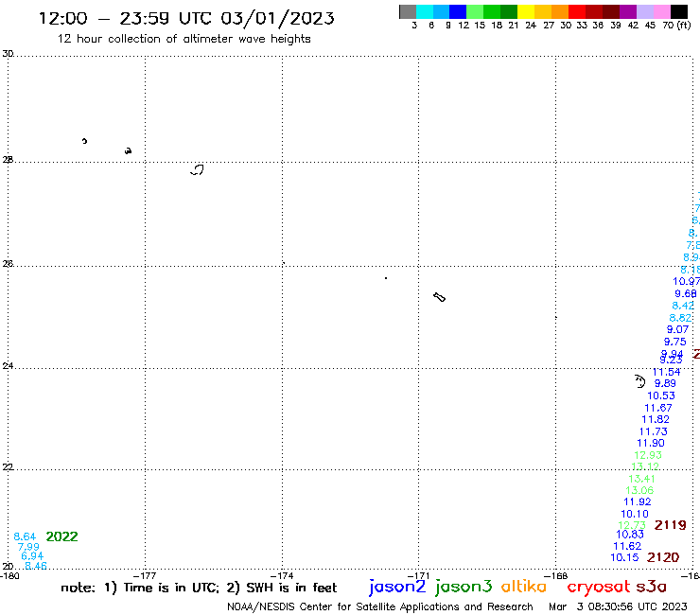The width and height of the screenshot is (700, 615).
Task: Click the NOAA/NESDIS credit line
Action: point(380,606)
